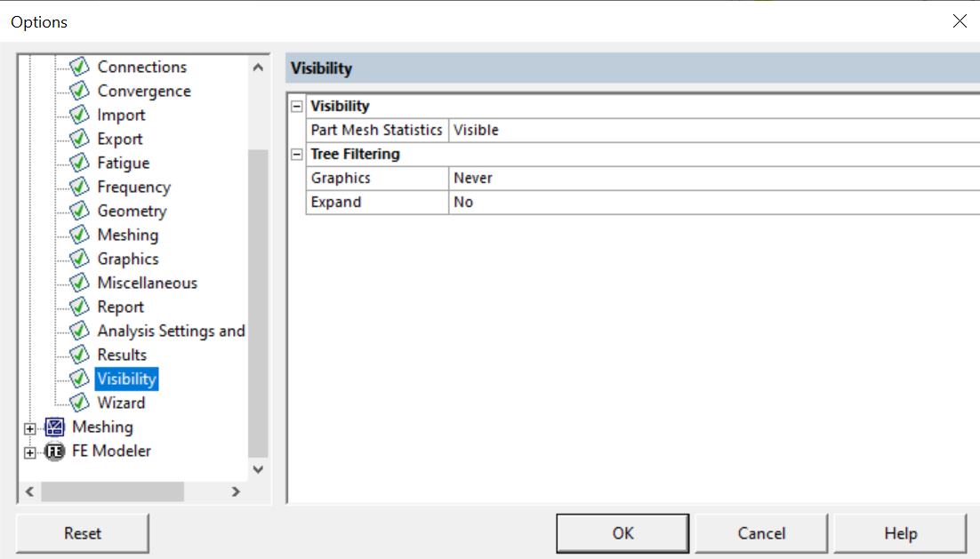980x559 pixels.
Task: Click the checkmark icon beside Convergence
Action: pos(79,91)
